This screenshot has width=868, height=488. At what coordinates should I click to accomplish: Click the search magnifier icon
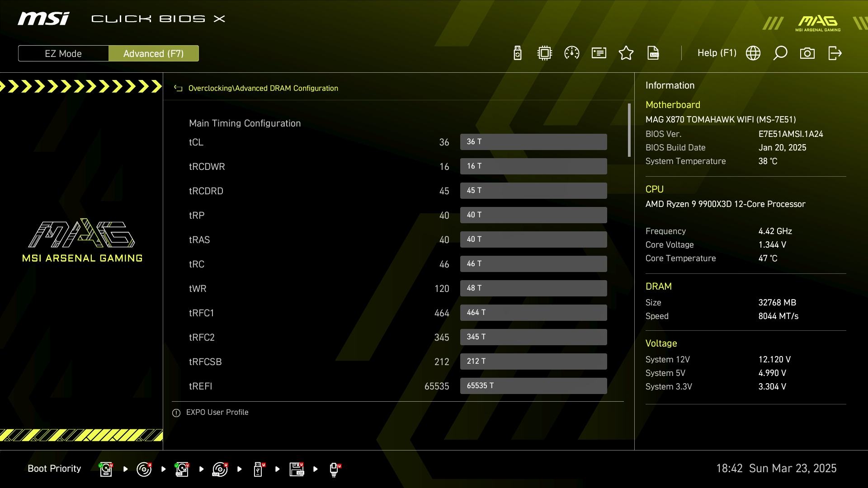pyautogui.click(x=780, y=53)
